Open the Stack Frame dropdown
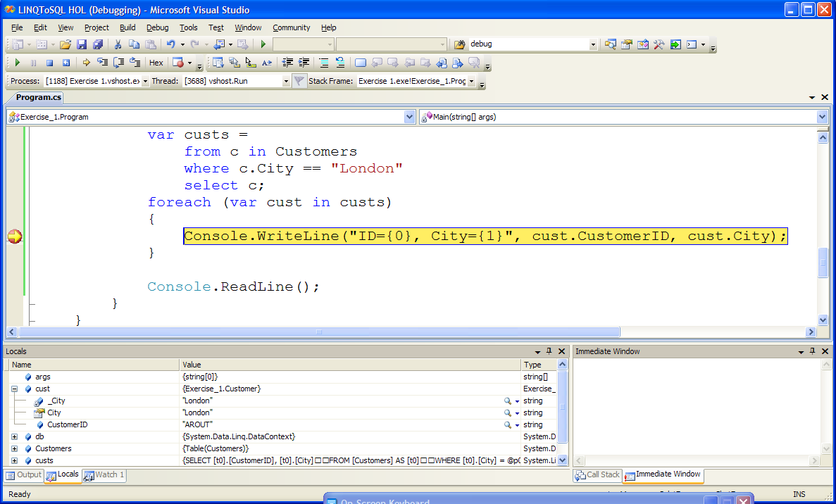The height and width of the screenshot is (504, 836). 471,81
